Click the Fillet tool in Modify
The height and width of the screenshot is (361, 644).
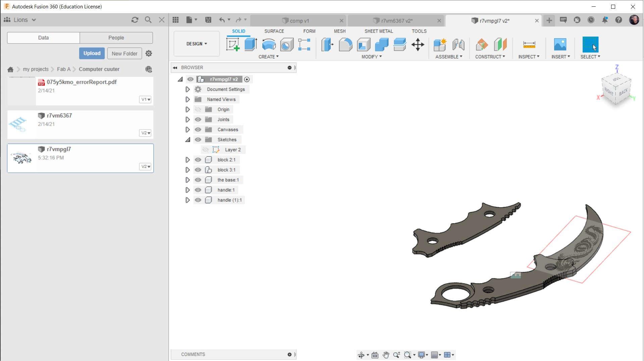tap(345, 45)
